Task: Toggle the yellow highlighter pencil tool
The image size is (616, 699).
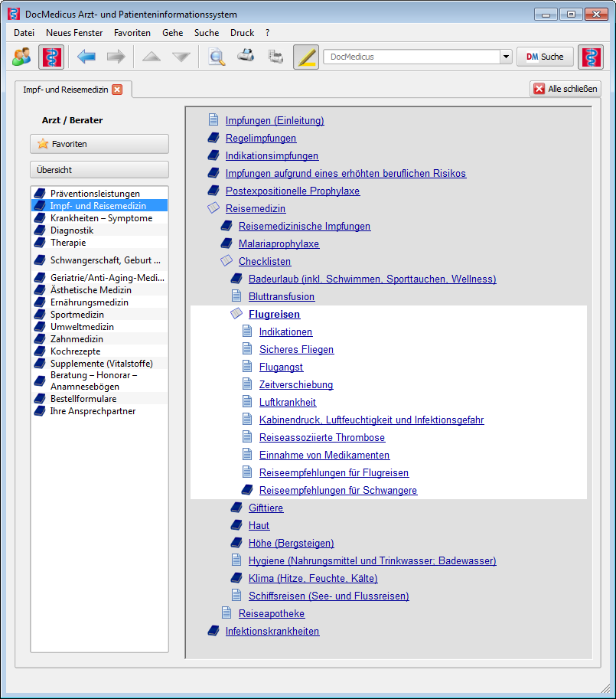Action: (x=306, y=57)
